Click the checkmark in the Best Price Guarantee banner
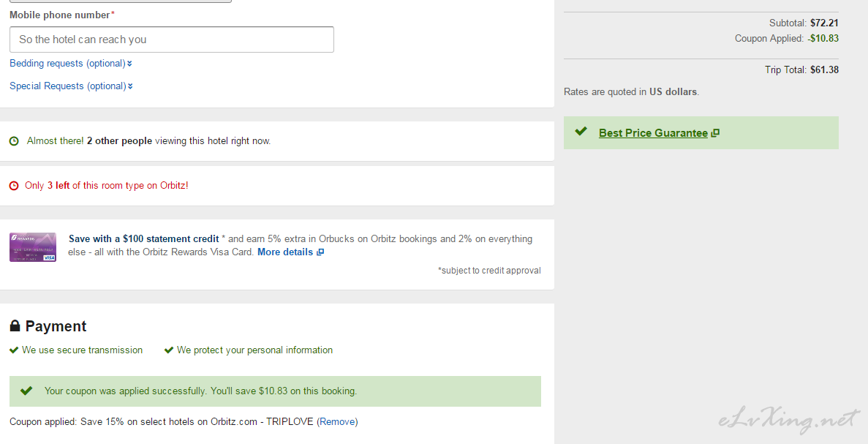The height and width of the screenshot is (444, 868). [581, 131]
